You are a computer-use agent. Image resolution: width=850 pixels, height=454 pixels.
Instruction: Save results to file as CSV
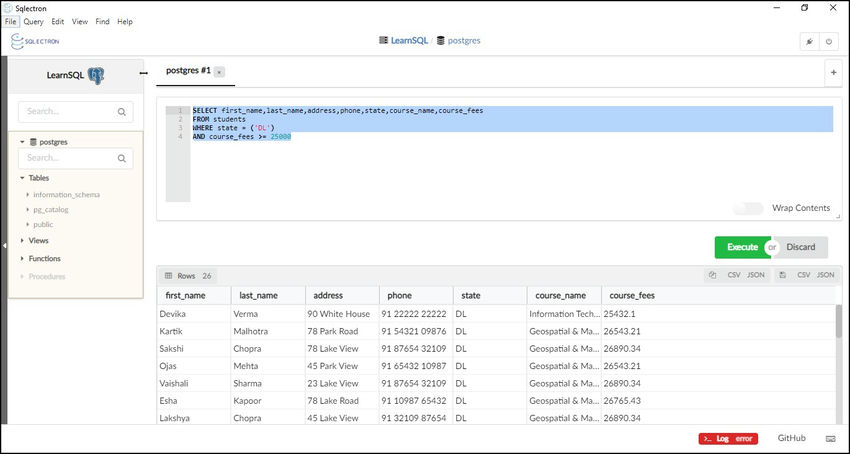(x=803, y=276)
